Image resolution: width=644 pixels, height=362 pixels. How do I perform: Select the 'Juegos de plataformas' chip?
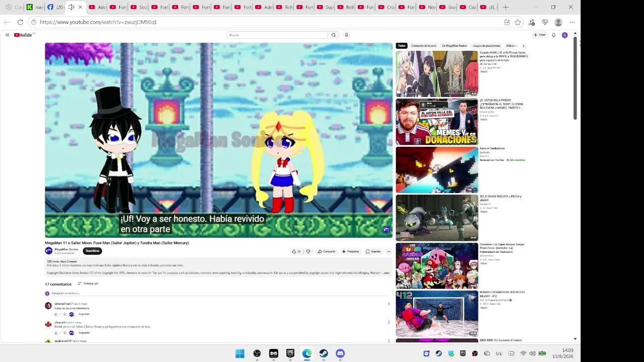pos(487,46)
